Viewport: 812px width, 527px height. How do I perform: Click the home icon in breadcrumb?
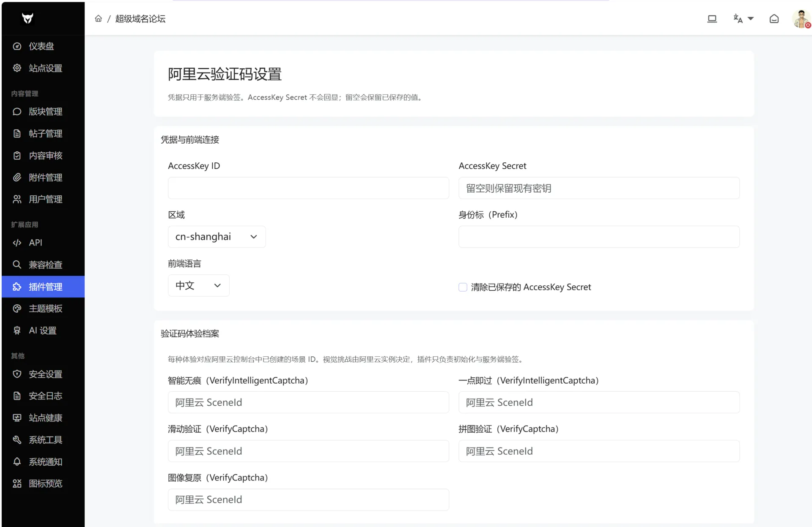tap(98, 19)
